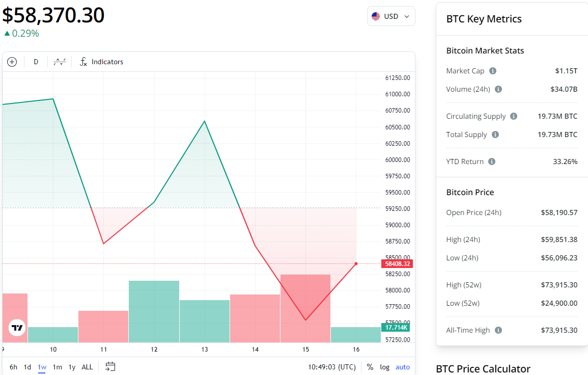Click Market Cap info icon
Image resolution: width=588 pixels, height=375 pixels.
point(493,71)
